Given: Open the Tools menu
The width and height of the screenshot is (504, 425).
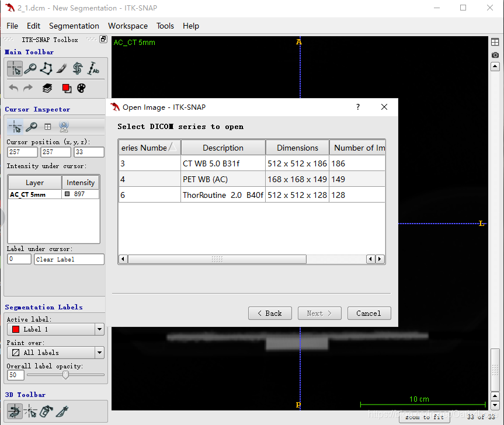Looking at the screenshot, I should click(x=165, y=26).
